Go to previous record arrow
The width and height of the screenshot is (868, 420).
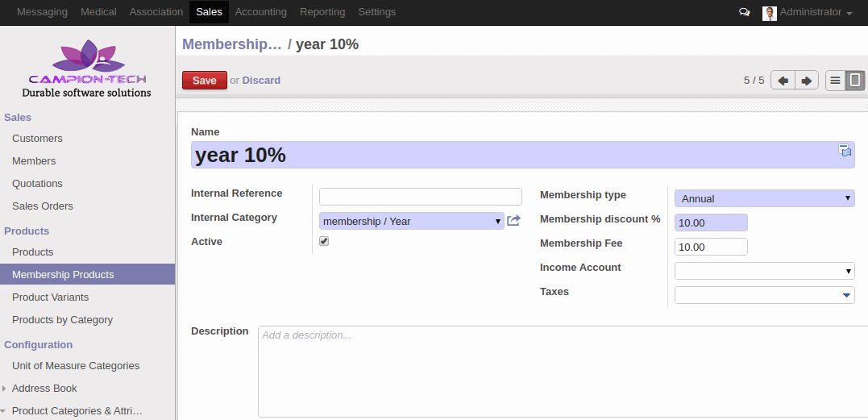[x=783, y=81]
